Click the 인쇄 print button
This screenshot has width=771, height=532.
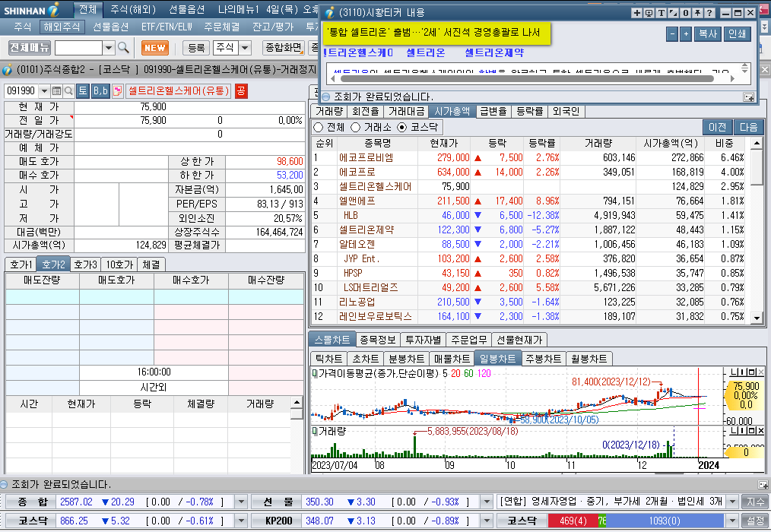tap(737, 34)
